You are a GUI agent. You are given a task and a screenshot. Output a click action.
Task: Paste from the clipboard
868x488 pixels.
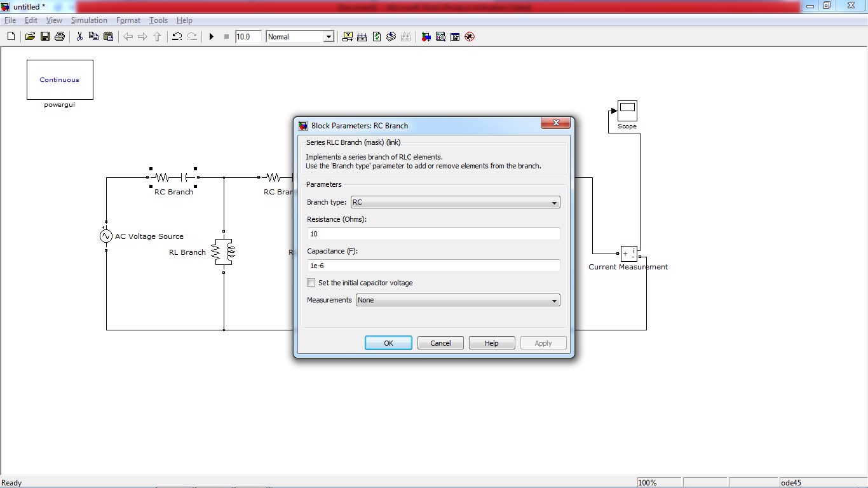pyautogui.click(x=108, y=36)
